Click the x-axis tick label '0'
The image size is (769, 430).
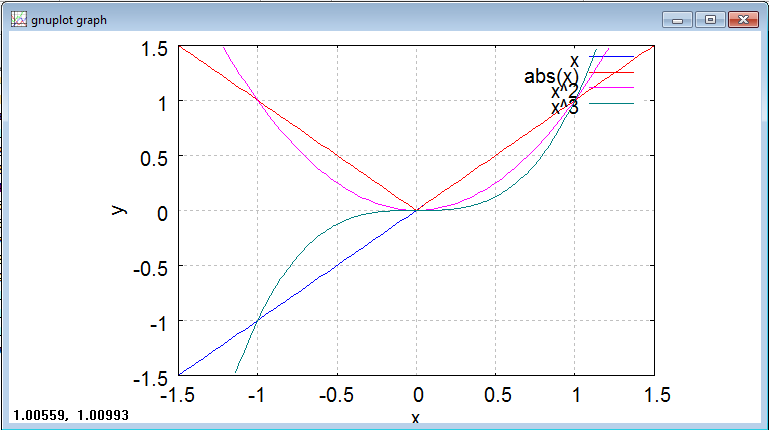coord(417,395)
